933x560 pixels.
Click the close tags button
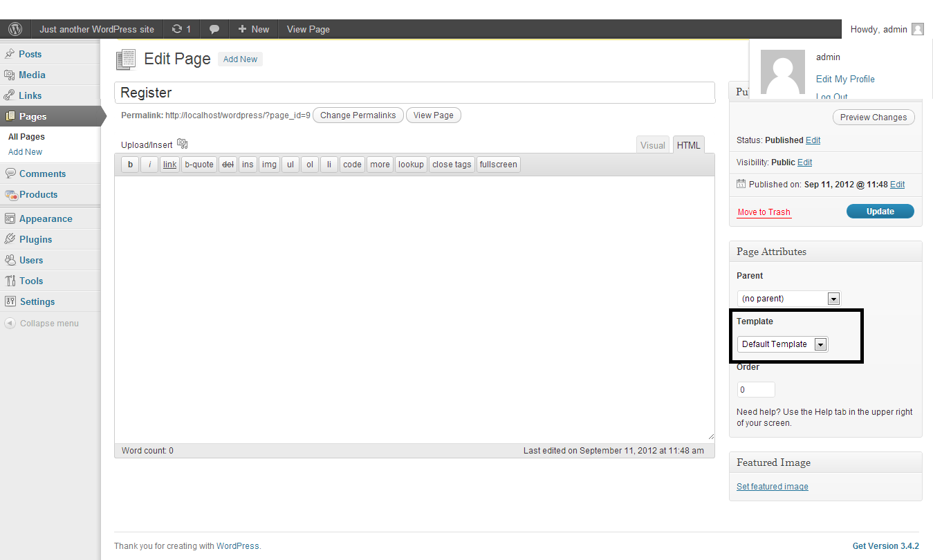click(x=452, y=165)
